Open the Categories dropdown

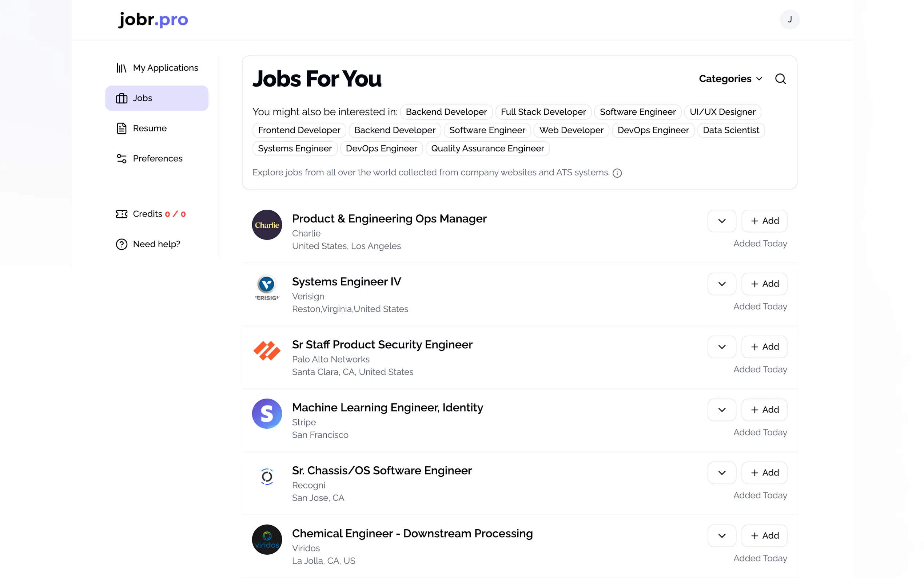coord(730,79)
